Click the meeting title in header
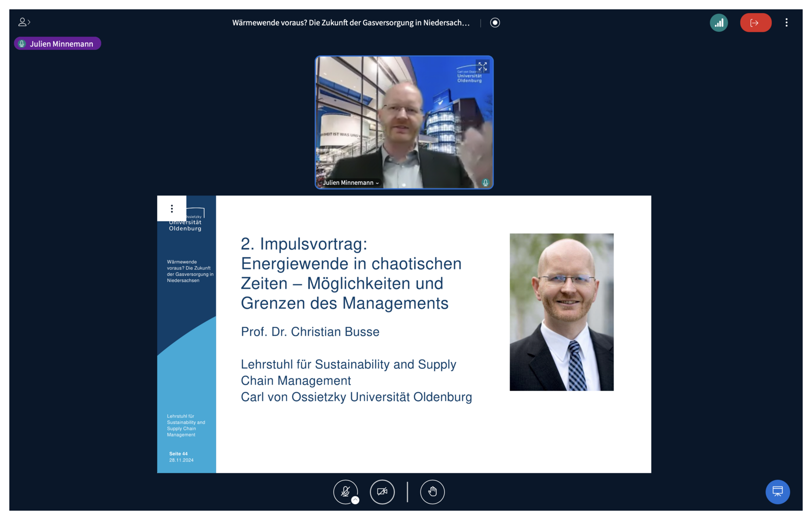 tap(350, 23)
